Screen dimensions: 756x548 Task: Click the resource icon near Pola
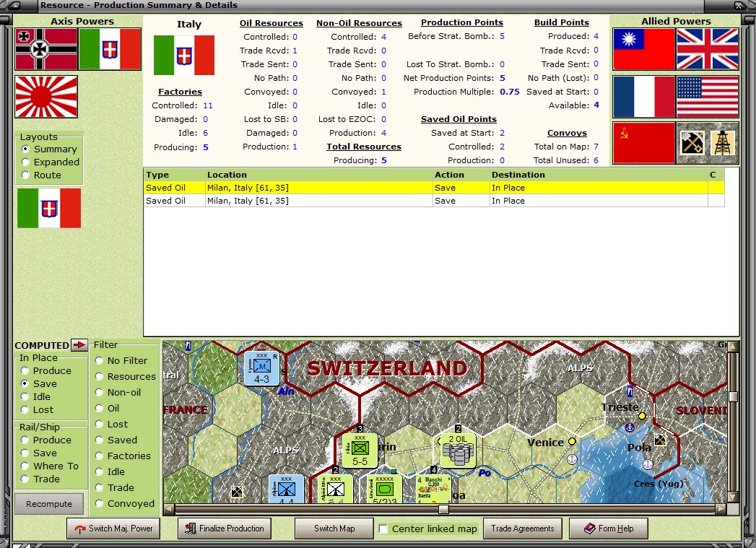click(x=660, y=440)
